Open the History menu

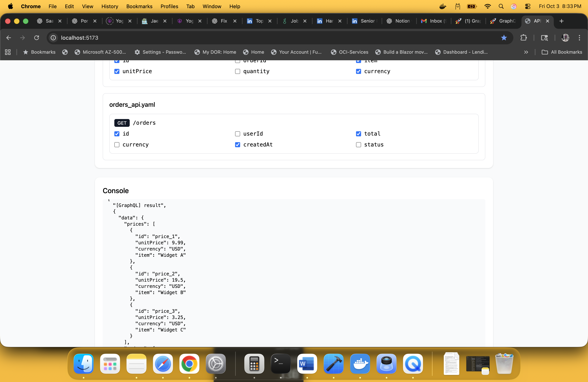coord(110,6)
